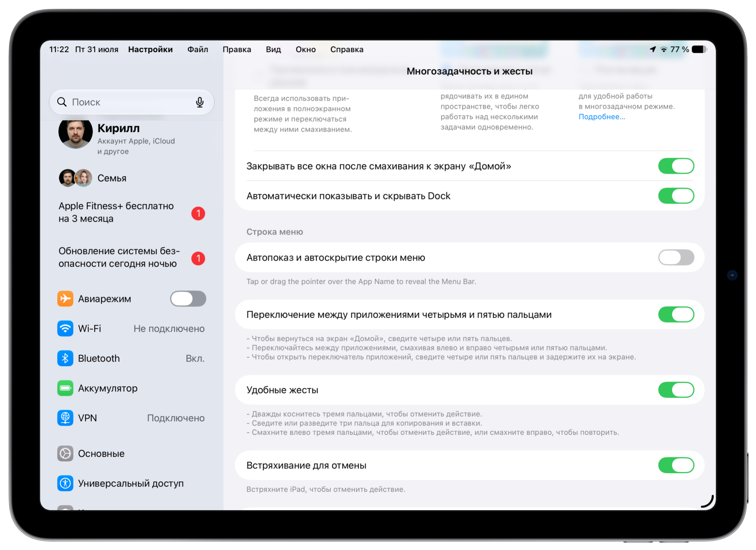Tap Встряхните iPad description text
The image size is (756, 550).
pos(326,489)
